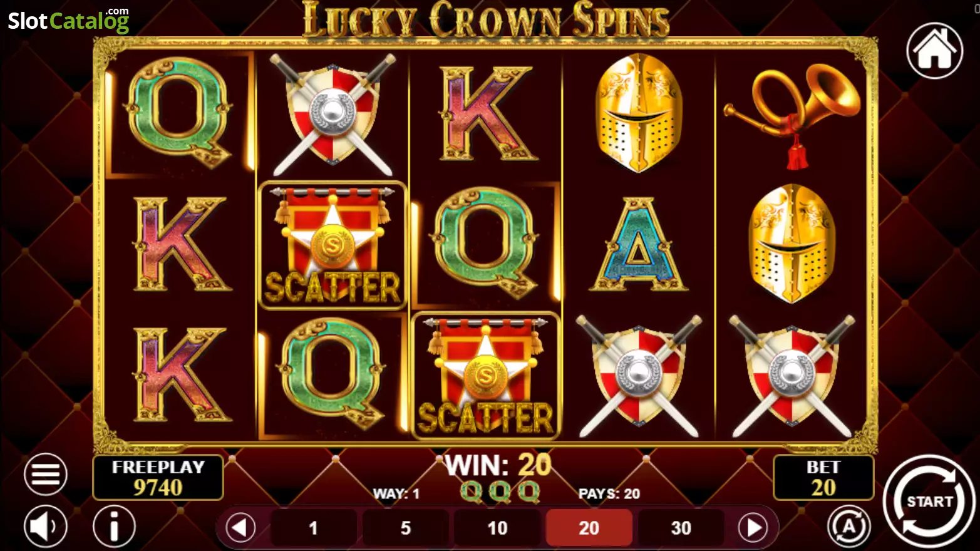Select bet value 10

click(497, 528)
